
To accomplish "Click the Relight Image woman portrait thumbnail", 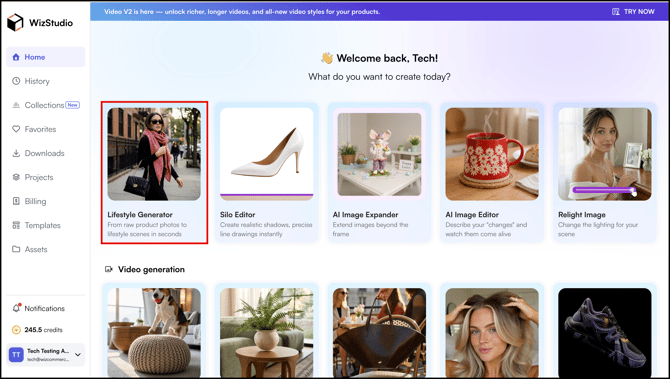I will coord(605,154).
